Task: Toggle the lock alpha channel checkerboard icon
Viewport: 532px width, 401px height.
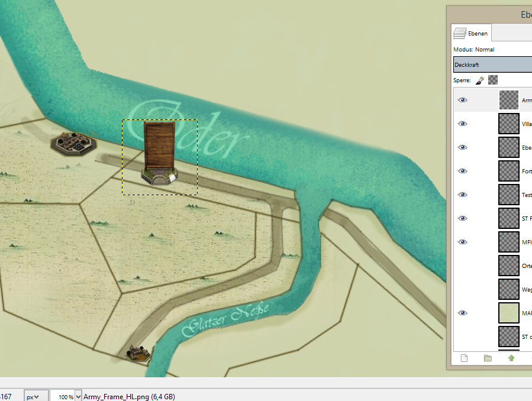Action: pyautogui.click(x=493, y=80)
